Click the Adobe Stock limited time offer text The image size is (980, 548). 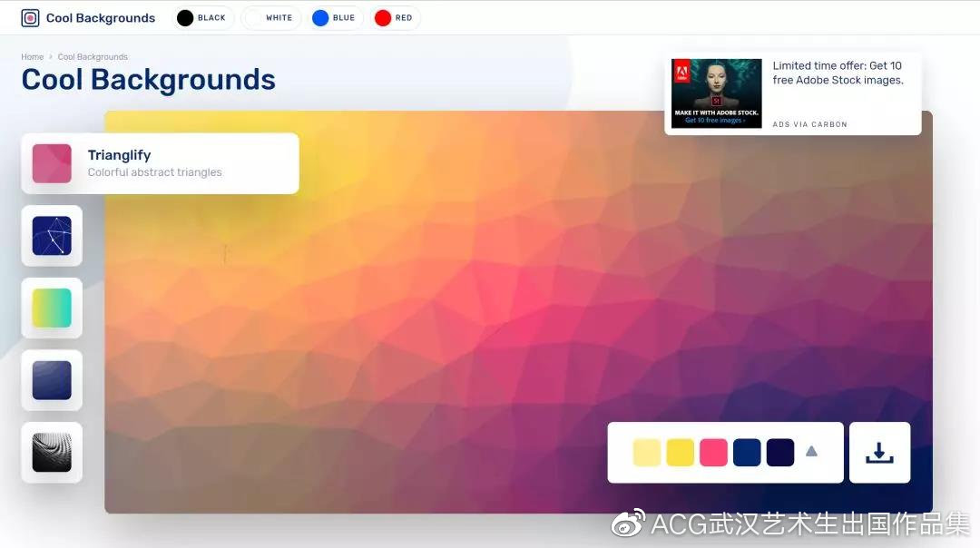[838, 73]
